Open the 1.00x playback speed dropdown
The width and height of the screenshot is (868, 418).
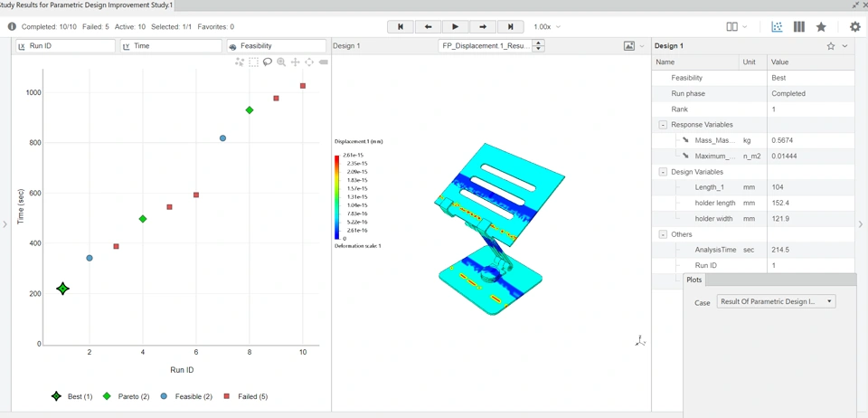tap(547, 26)
